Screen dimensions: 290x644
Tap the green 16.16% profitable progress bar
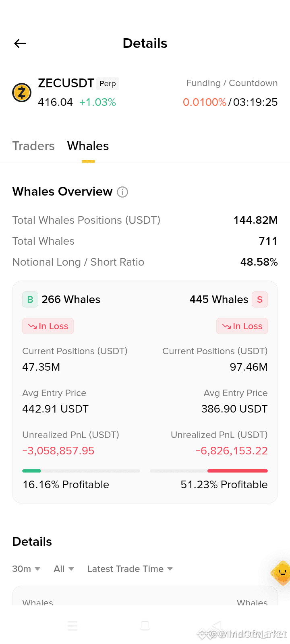[x=81, y=471]
